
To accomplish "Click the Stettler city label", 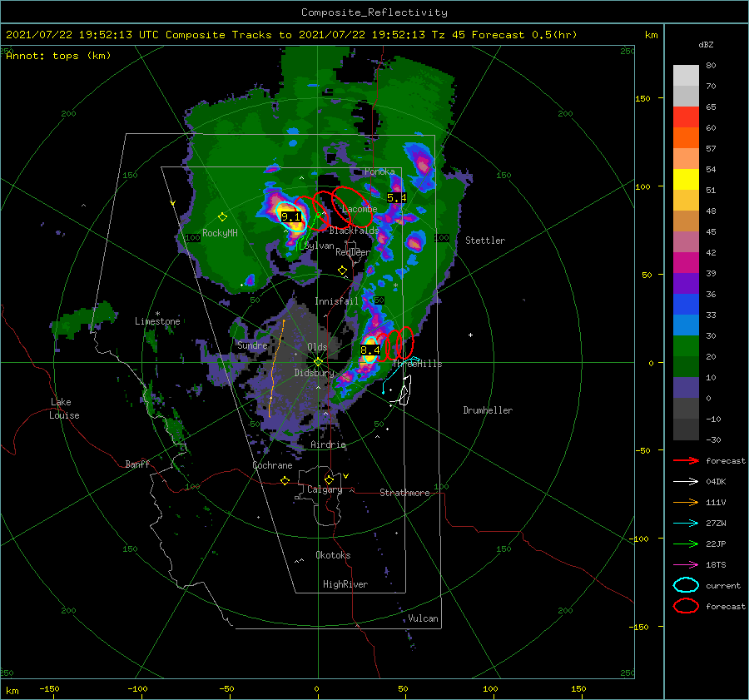I will point(485,241).
